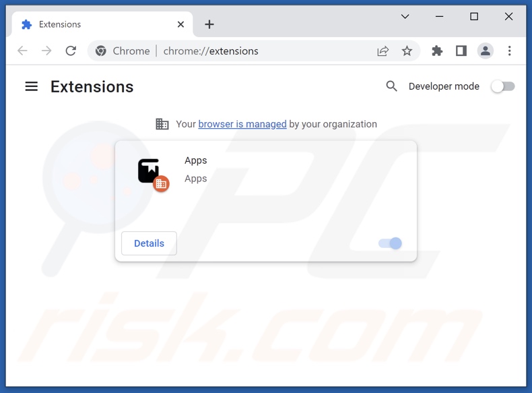Open the profile avatar menu
This screenshot has width=532, height=393.
(x=485, y=51)
